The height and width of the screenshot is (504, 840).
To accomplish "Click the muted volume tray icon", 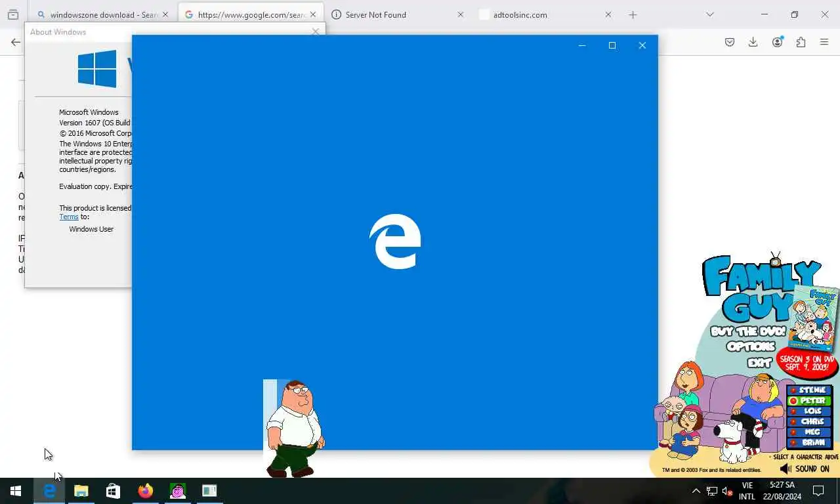I will 727,491.
